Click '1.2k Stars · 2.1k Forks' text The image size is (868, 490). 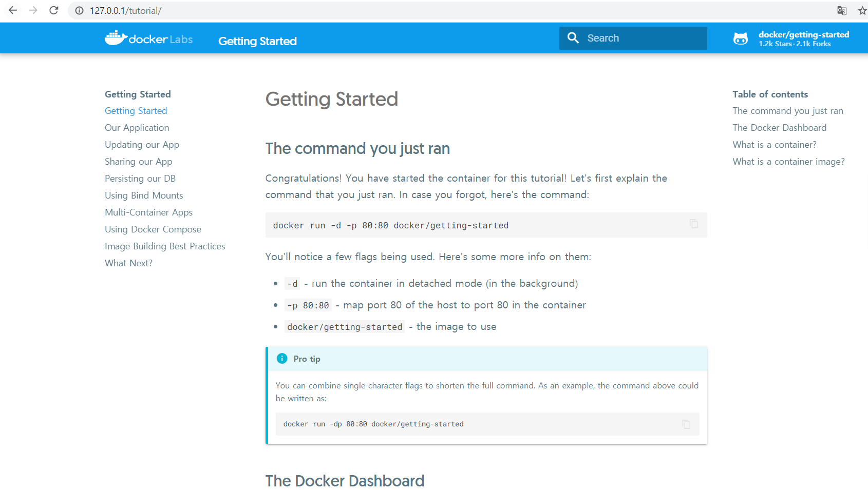coord(795,44)
